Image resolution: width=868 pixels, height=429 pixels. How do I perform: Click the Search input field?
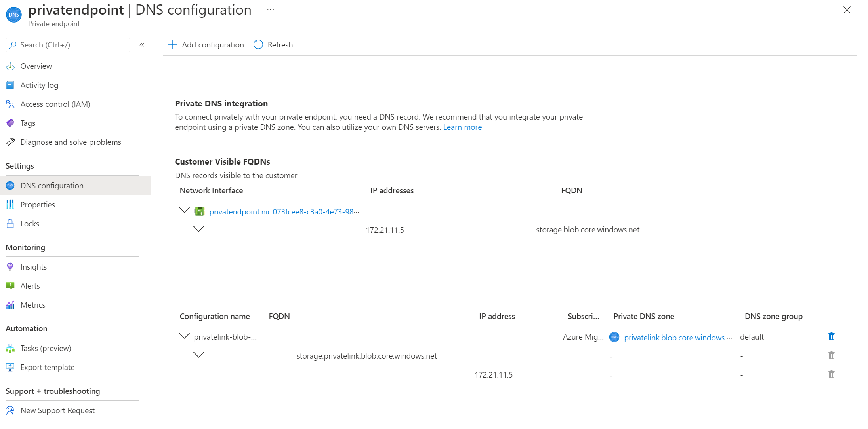coord(67,45)
